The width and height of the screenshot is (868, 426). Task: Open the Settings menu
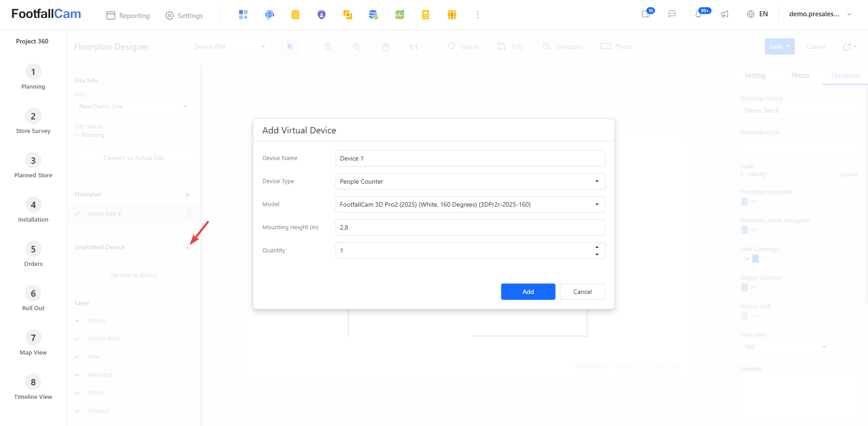coord(184,15)
